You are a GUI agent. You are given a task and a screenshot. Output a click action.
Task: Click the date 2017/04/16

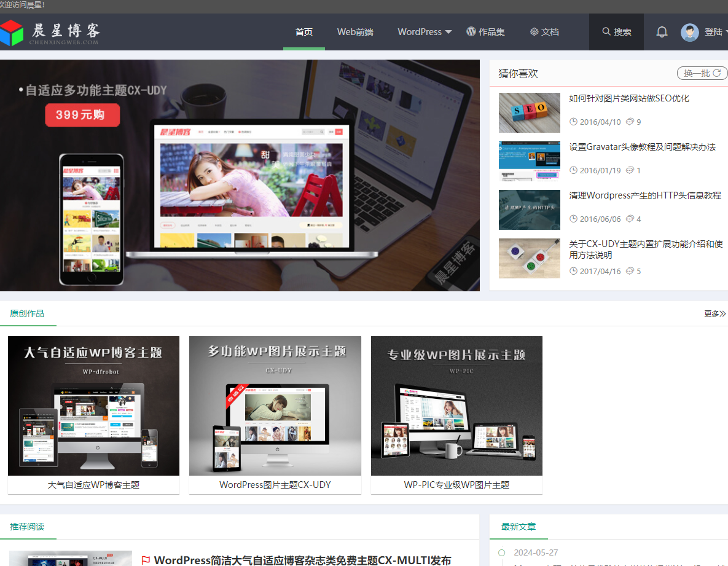[600, 271]
